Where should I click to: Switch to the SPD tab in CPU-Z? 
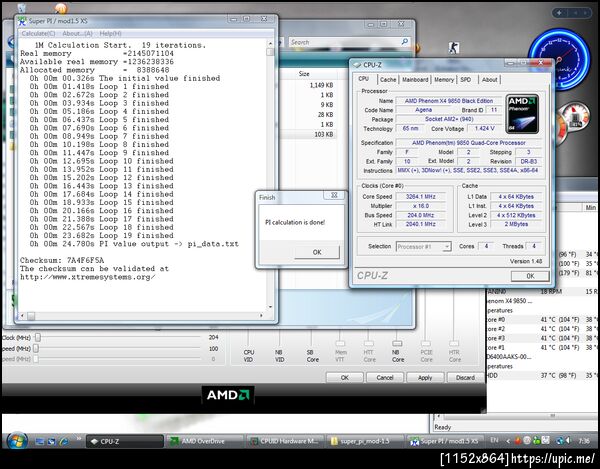pos(466,80)
